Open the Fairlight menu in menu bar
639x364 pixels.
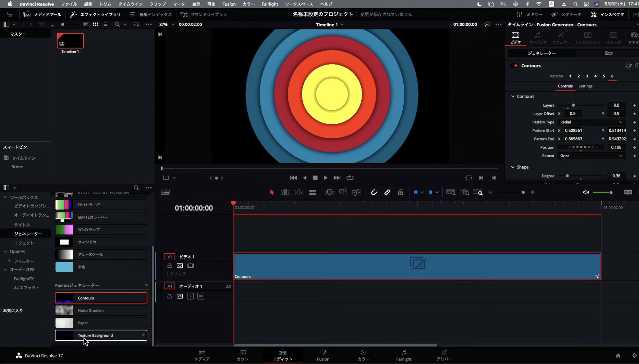pyautogui.click(x=269, y=4)
